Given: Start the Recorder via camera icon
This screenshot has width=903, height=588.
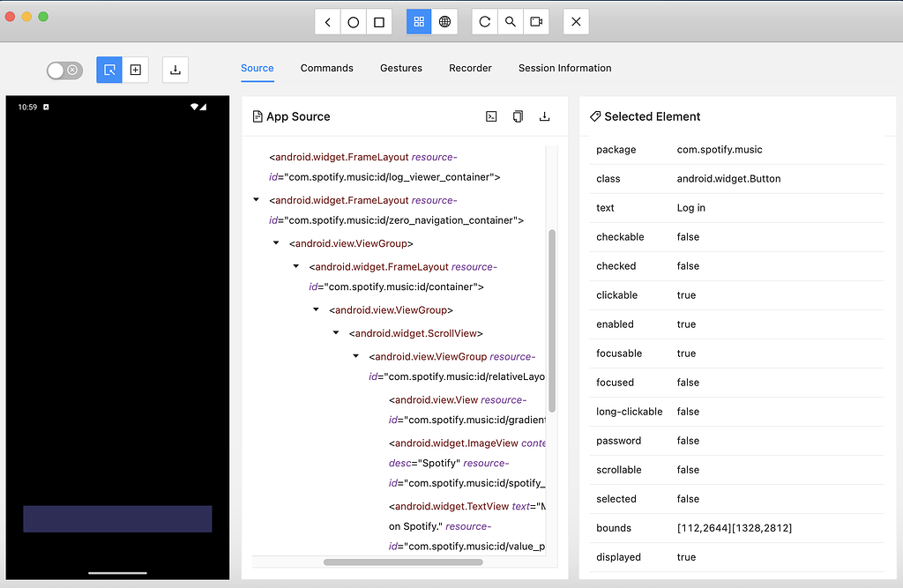Looking at the screenshot, I should (x=536, y=21).
